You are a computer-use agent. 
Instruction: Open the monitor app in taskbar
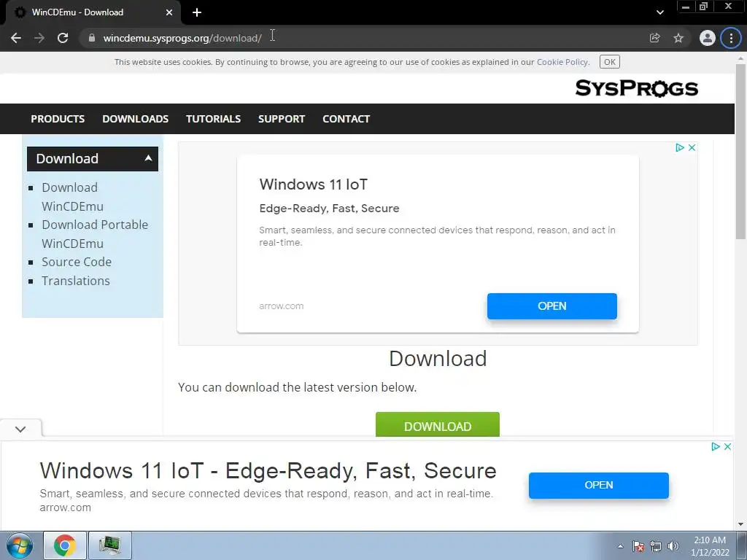point(109,545)
